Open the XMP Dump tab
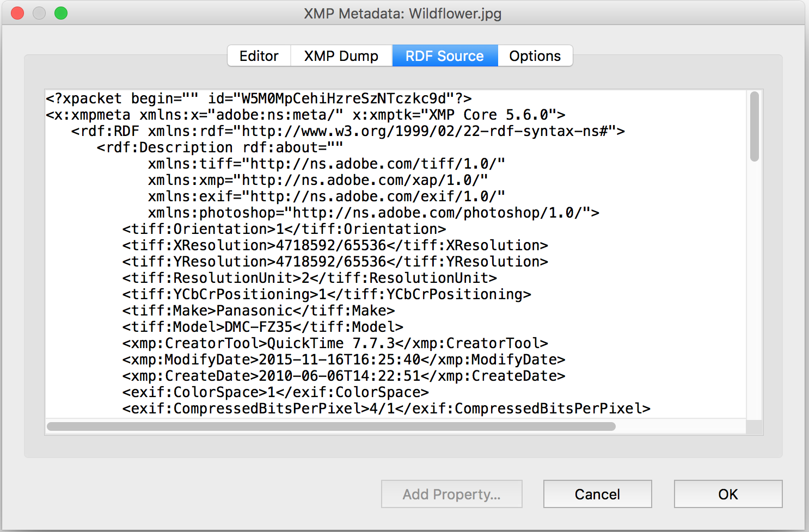 [x=341, y=56]
